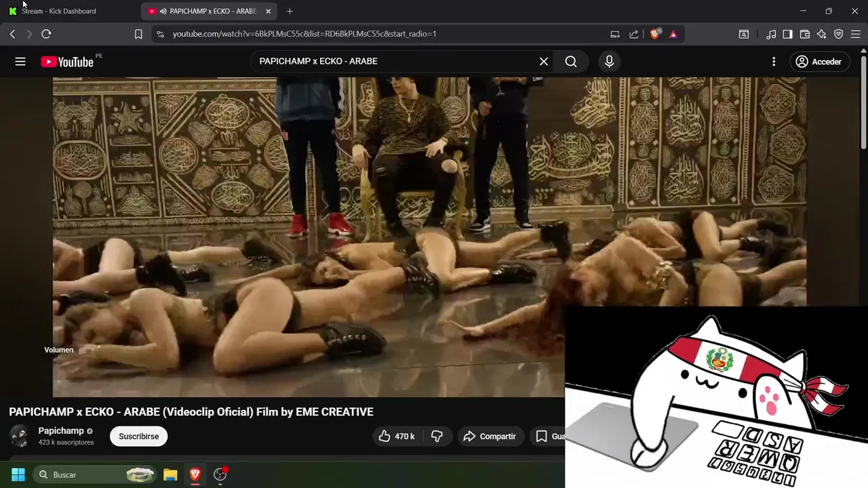This screenshot has height=488, width=868.
Task: Click the Compartir share button
Action: (x=490, y=436)
